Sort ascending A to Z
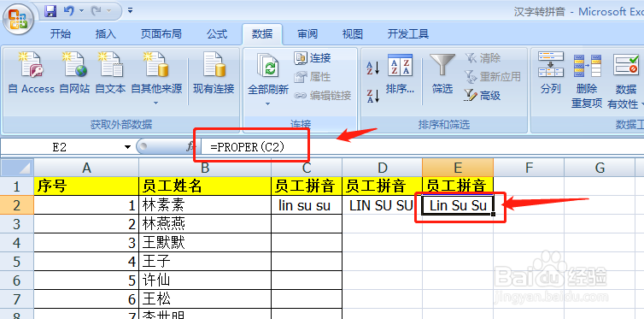 click(373, 68)
